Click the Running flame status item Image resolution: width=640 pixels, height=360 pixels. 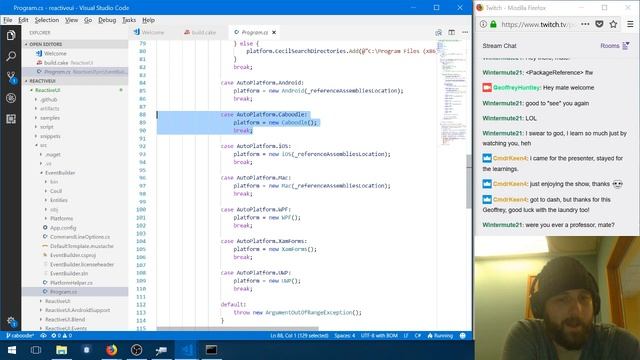click(x=440, y=336)
